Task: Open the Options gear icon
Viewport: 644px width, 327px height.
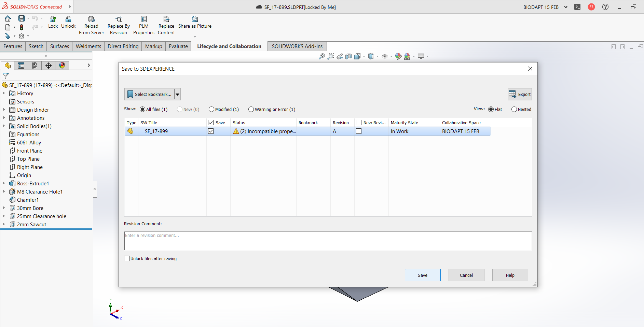Action: (22, 36)
